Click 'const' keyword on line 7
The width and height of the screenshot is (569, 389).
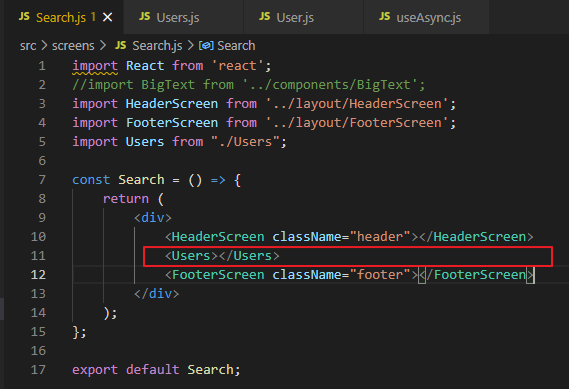[x=91, y=180]
